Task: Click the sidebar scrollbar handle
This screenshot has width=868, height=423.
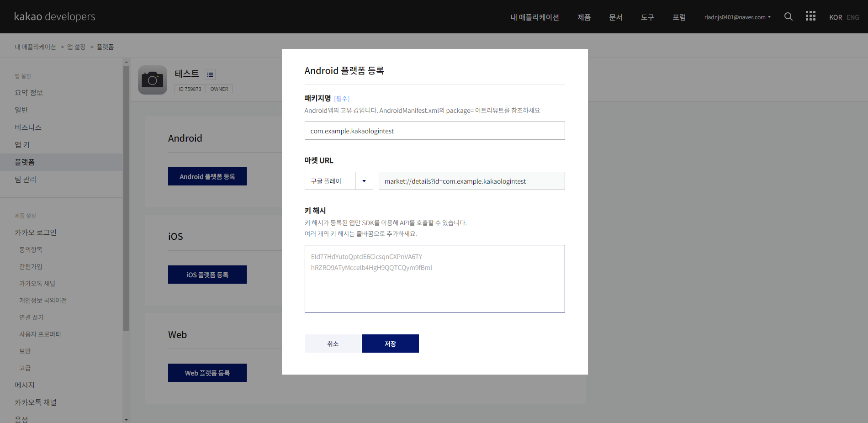Action: click(x=126, y=198)
